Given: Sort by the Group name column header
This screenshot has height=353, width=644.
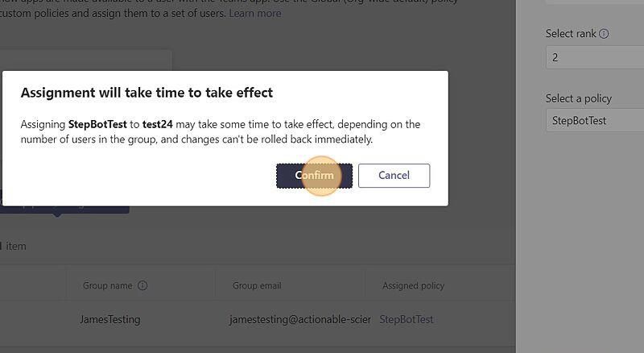Looking at the screenshot, I should 108,285.
